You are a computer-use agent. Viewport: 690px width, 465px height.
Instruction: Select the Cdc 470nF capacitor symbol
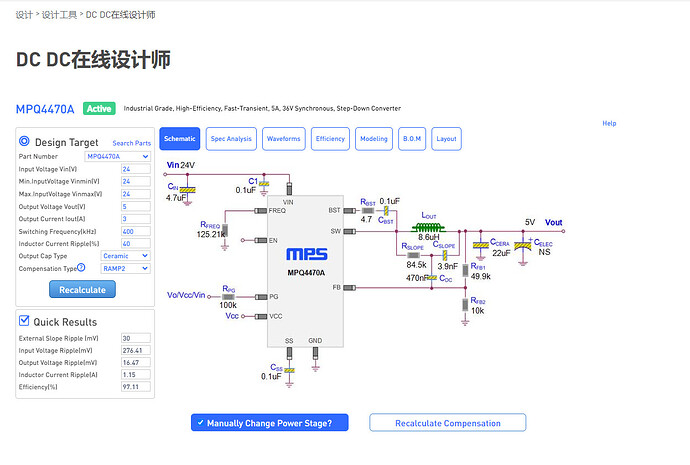[x=432, y=278]
